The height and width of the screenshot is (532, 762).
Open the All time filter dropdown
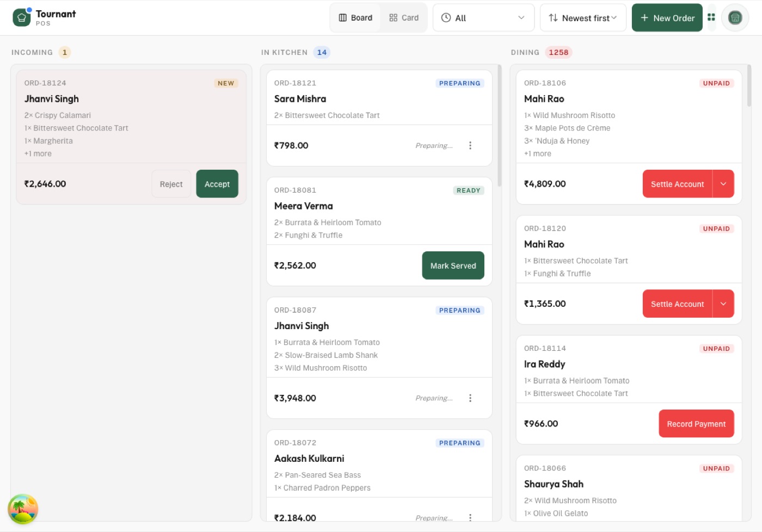[483, 18]
